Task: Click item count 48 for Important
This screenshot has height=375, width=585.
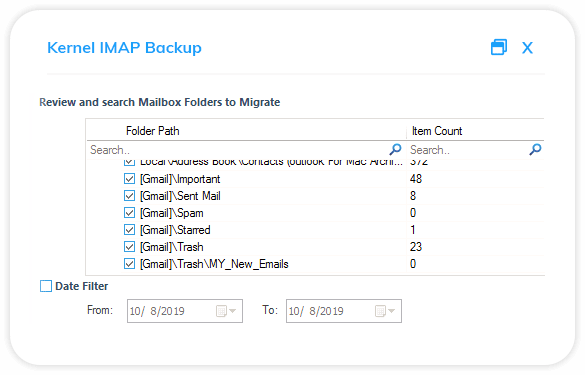Action: pyautogui.click(x=416, y=179)
